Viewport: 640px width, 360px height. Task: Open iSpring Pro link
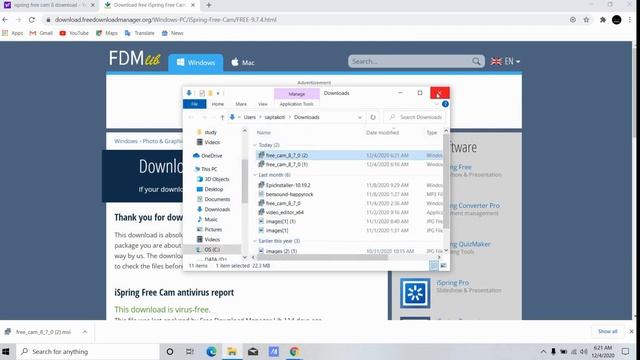pyautogui.click(x=452, y=283)
